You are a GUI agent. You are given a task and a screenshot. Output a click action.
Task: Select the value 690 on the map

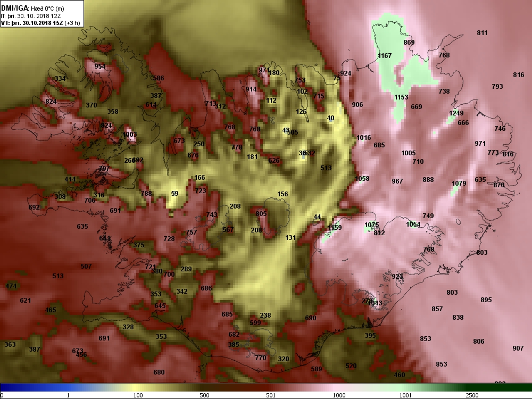[x=311, y=318]
